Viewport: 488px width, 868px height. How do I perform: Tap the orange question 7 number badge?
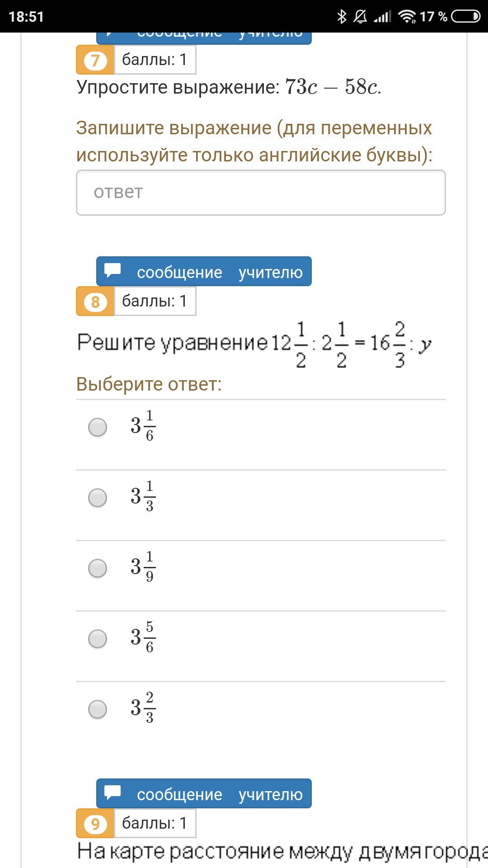click(x=95, y=60)
